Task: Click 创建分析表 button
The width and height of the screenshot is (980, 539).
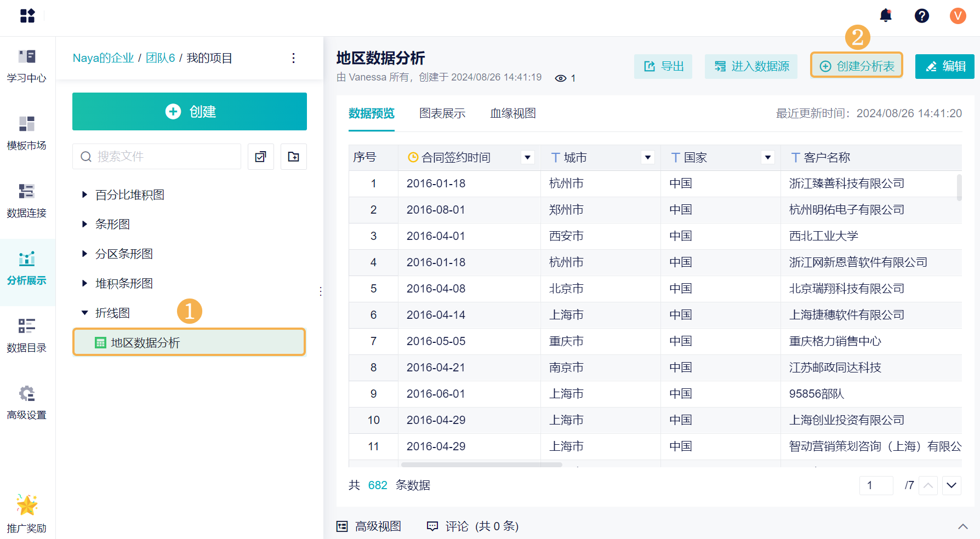Action: point(857,66)
